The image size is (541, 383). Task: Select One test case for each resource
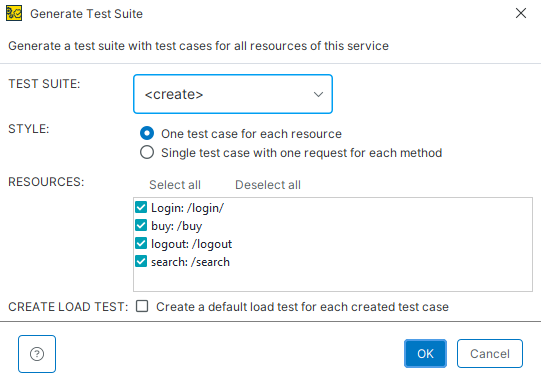(x=147, y=133)
